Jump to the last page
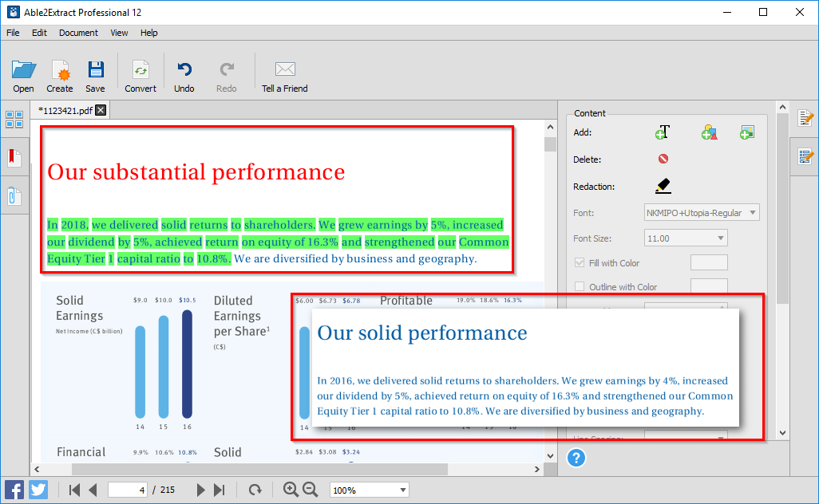The image size is (819, 504). pyautogui.click(x=220, y=490)
